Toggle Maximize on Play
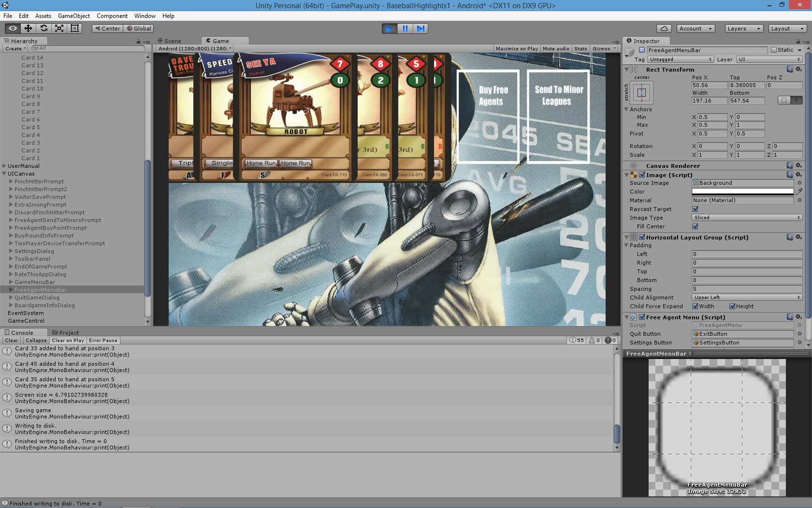The image size is (812, 508). [517, 48]
